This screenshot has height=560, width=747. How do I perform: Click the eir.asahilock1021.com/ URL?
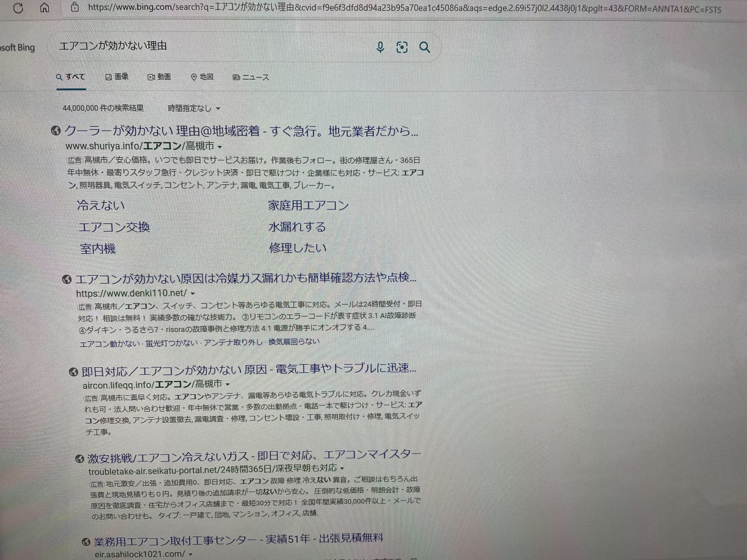tap(140, 554)
